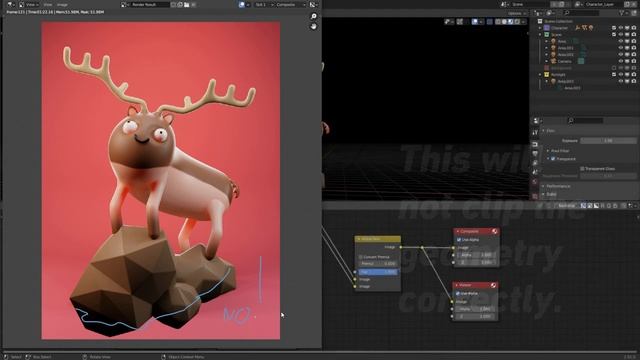The height and width of the screenshot is (360, 640).
Task: Toggle the Backdrop button in node editor
Action: coord(567,206)
